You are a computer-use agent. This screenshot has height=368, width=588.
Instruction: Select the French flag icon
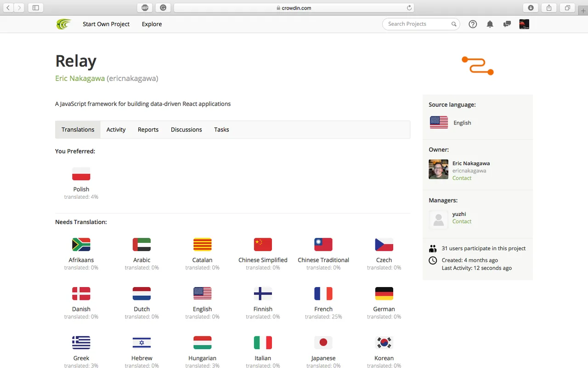[323, 293]
